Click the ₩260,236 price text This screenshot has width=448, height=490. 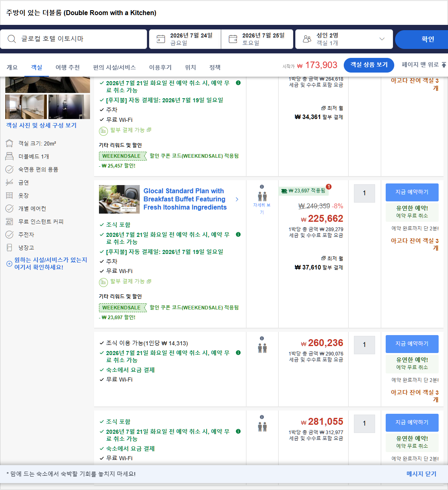(322, 343)
